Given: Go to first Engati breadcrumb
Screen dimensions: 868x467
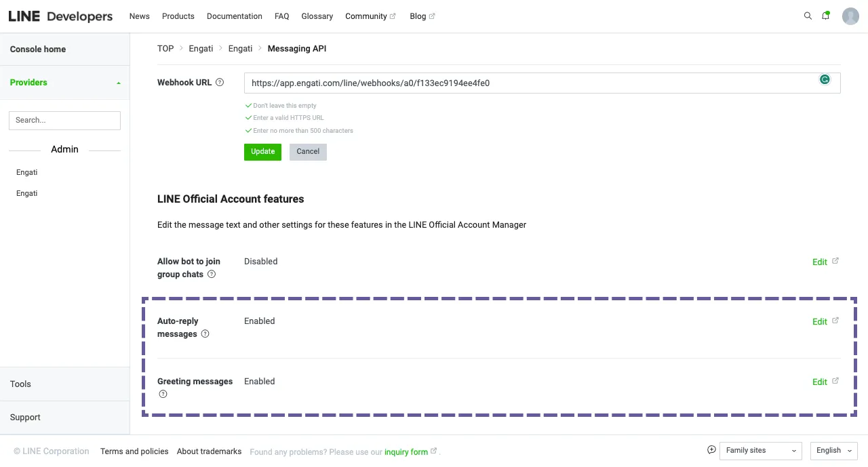Looking at the screenshot, I should [x=201, y=49].
